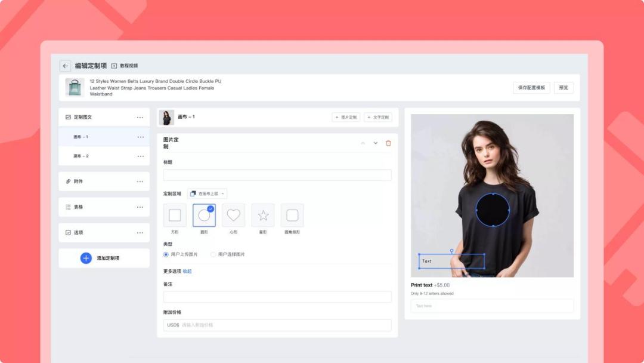This screenshot has height=363, width=644.
Task: Select 用户选择图片 radio option
Action: click(x=213, y=254)
